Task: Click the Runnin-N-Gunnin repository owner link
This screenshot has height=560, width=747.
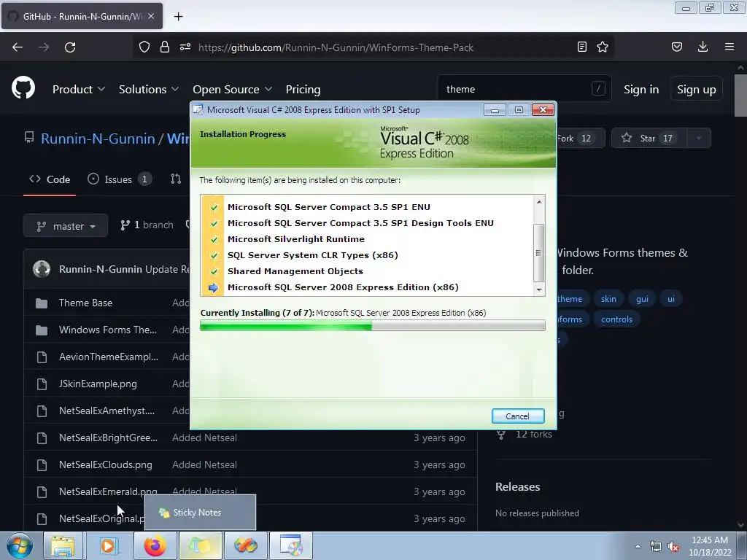Action: (x=98, y=139)
